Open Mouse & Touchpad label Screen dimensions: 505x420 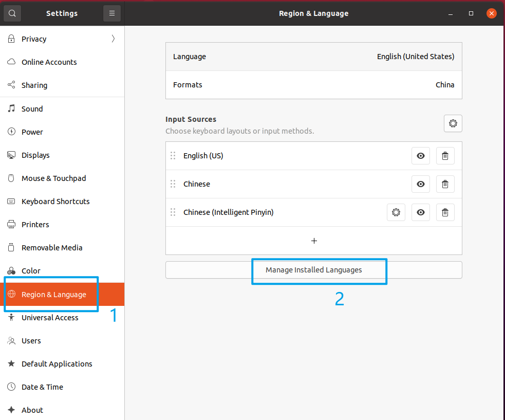54,178
